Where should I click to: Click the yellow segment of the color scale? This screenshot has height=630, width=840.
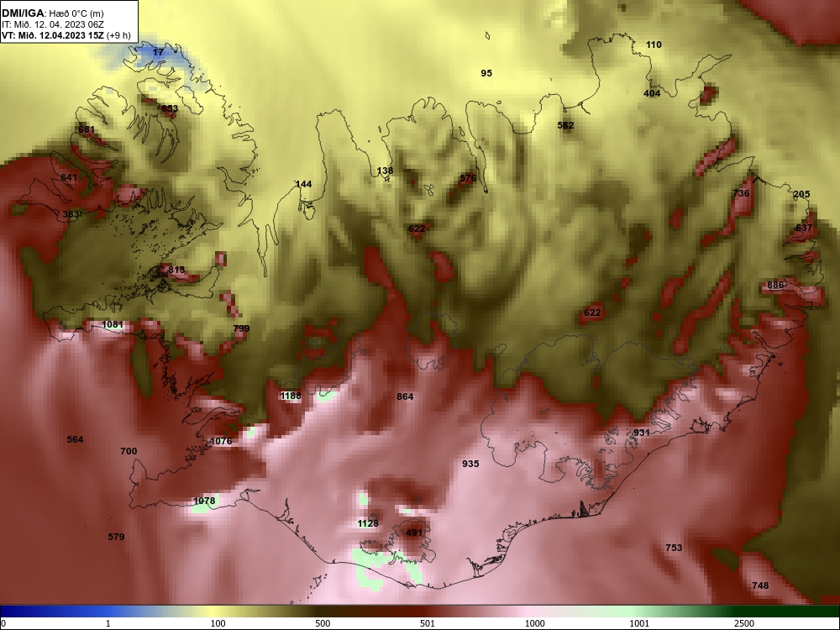pos(214,612)
